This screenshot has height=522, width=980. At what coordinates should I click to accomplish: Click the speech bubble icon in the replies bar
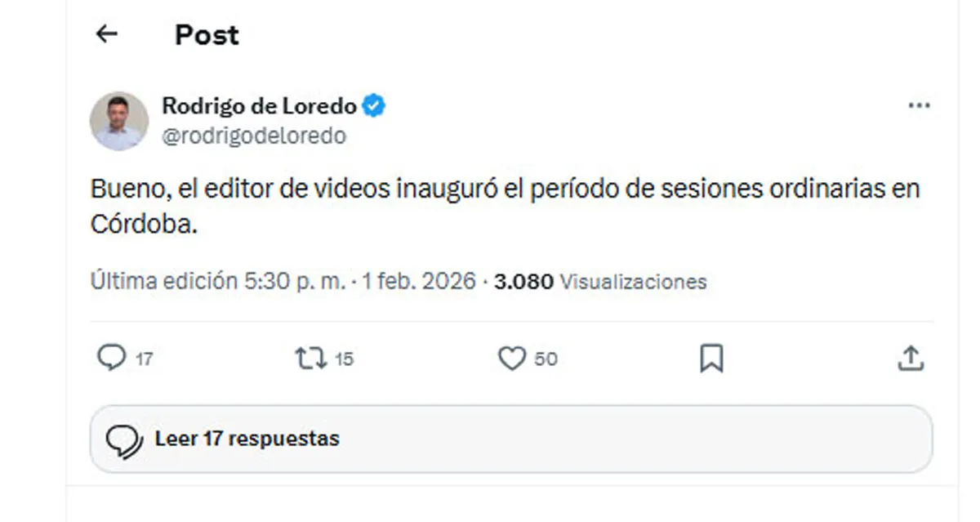pyautogui.click(x=124, y=439)
